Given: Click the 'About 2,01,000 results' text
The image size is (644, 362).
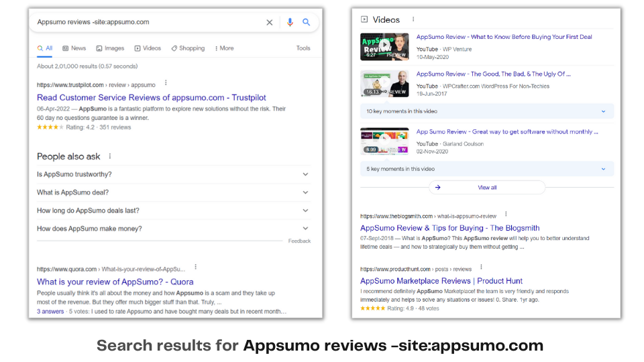Looking at the screenshot, I should [x=87, y=66].
